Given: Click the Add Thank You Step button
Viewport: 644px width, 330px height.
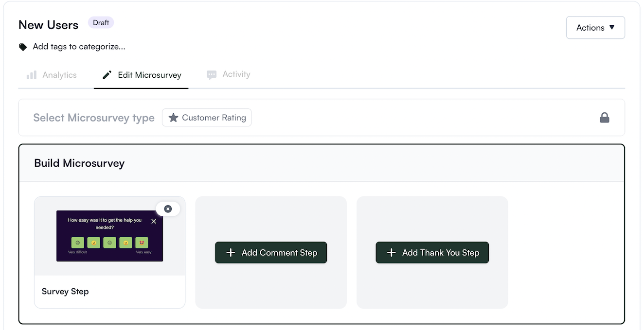Looking at the screenshot, I should [x=432, y=253].
